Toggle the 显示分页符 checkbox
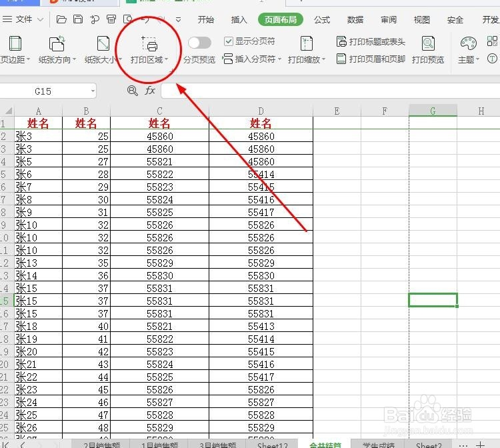 [228, 41]
